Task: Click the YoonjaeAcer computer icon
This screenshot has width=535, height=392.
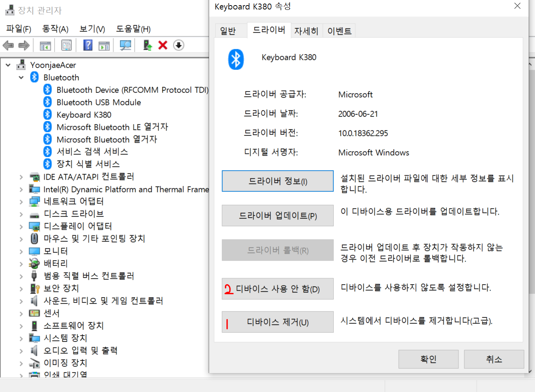Action: click(21, 64)
